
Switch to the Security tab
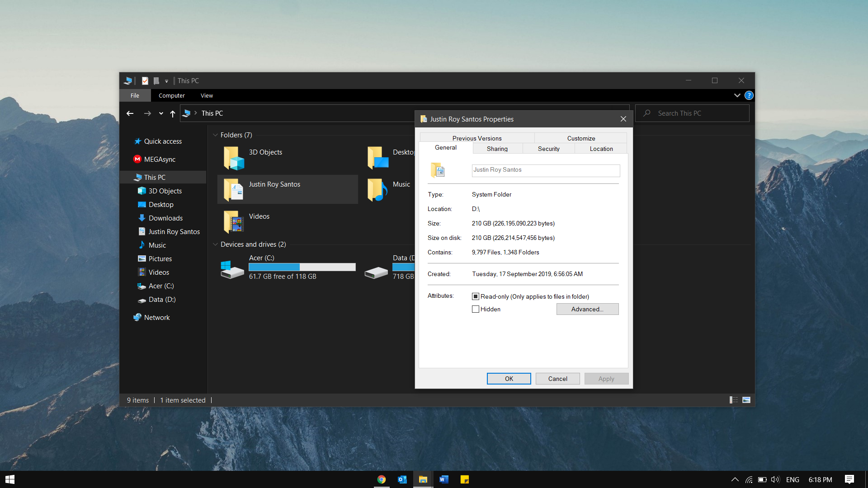[548, 149]
